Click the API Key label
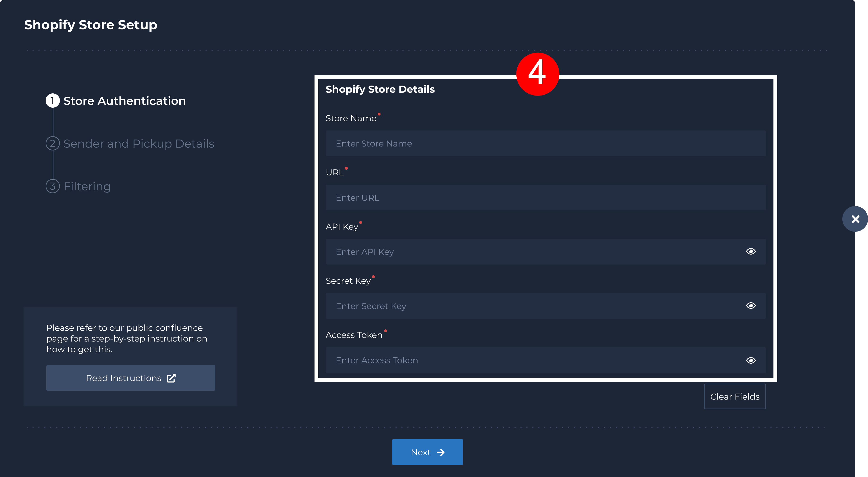 coord(342,227)
